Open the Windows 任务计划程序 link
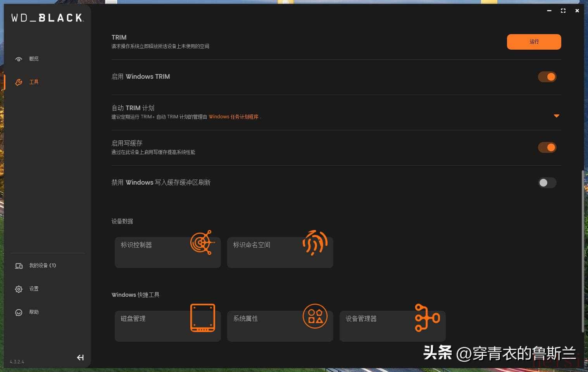 coord(233,117)
